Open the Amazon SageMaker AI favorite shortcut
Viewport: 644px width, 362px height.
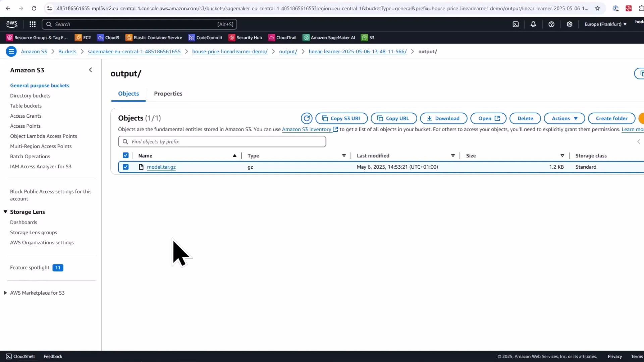(x=328, y=38)
